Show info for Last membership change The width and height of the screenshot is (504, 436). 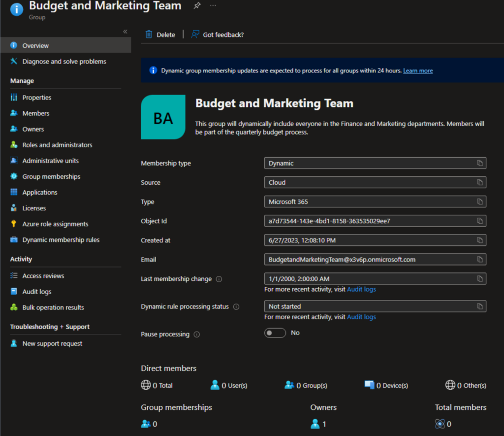(x=219, y=279)
